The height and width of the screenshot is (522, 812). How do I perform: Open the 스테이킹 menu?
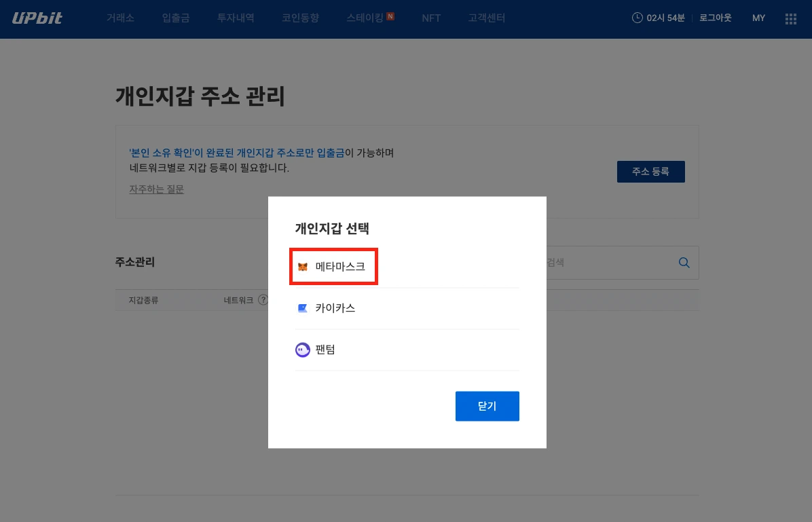(x=365, y=18)
